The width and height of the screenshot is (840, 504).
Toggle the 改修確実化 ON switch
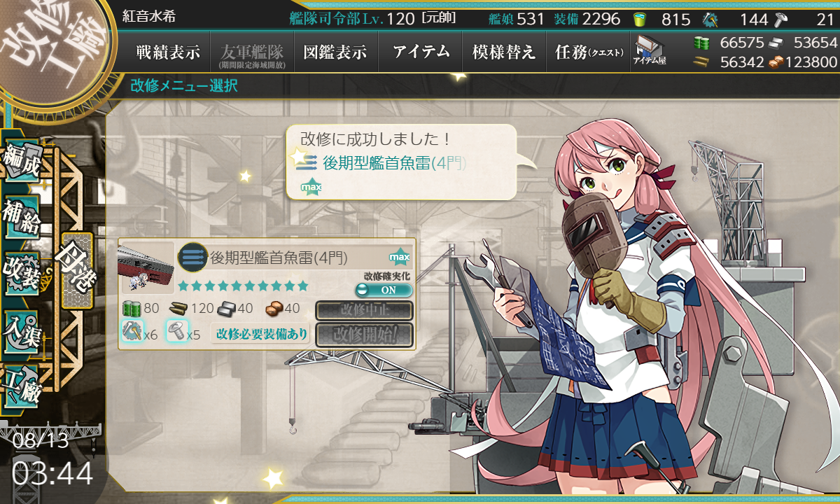tap(384, 290)
